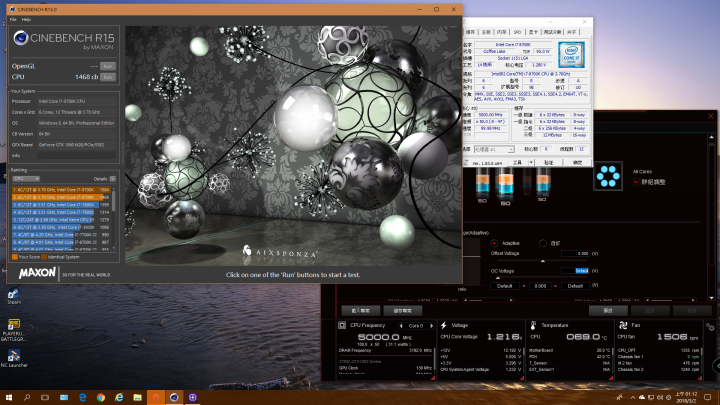Toggle the checkbox under All Cores

[x=636, y=182]
